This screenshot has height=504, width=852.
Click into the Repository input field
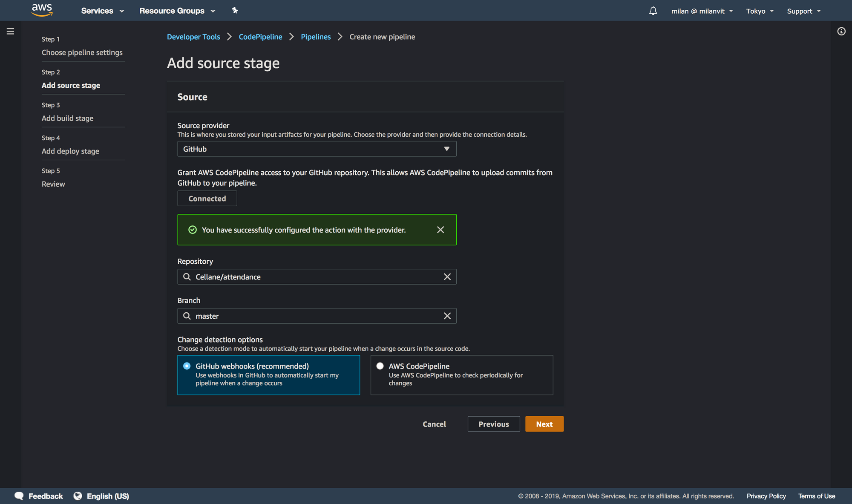[x=317, y=277]
